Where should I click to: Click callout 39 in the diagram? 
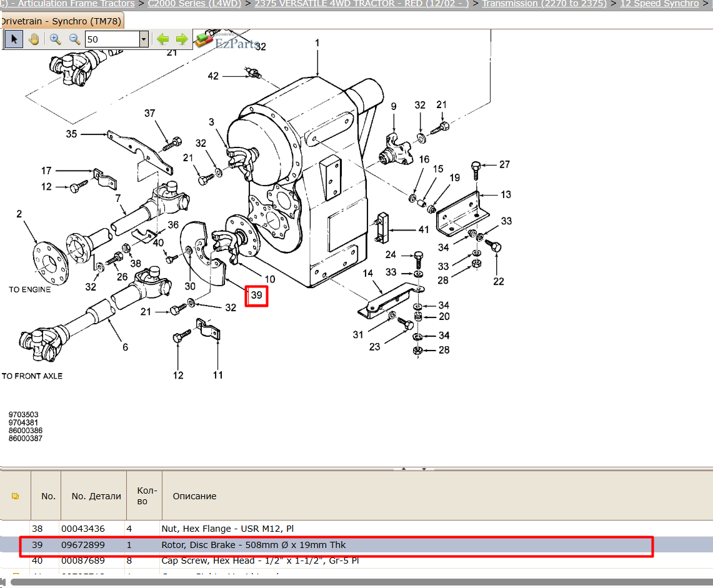[x=256, y=295]
